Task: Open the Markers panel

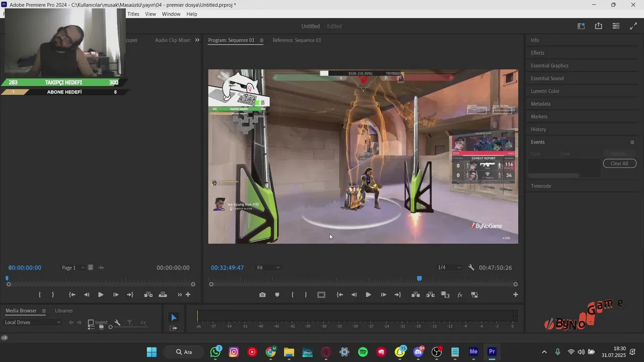Action: (539, 117)
